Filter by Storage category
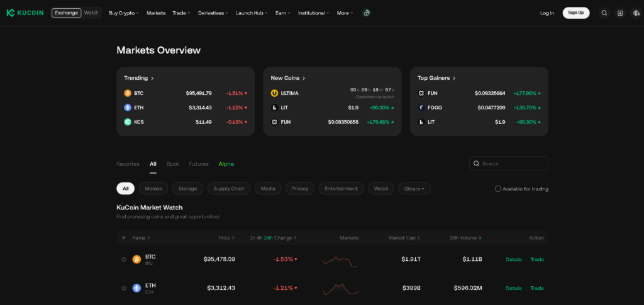Viewport: 644px width, 305px height. 187,189
